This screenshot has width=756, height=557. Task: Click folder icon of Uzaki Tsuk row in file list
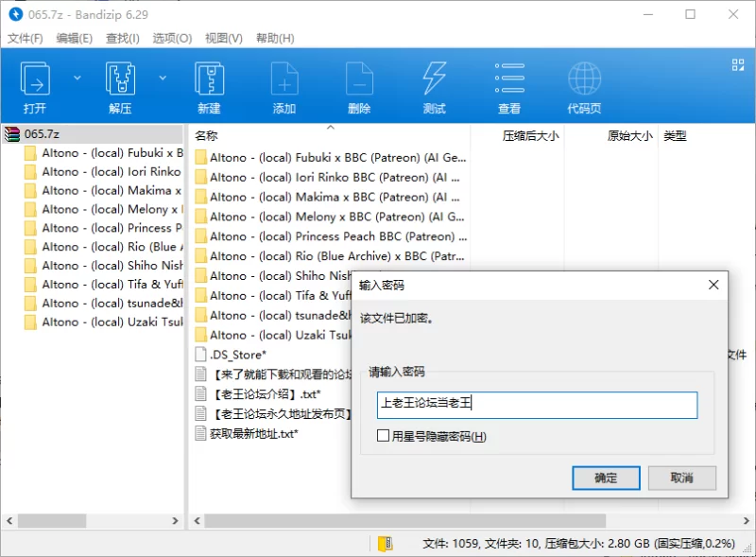201,336
